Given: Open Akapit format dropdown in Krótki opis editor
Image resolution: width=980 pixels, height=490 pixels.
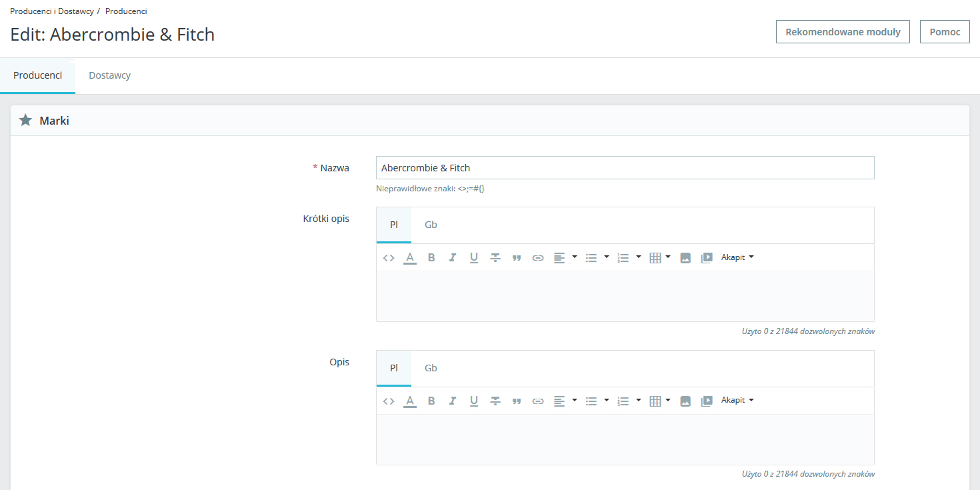Looking at the screenshot, I should [737, 257].
